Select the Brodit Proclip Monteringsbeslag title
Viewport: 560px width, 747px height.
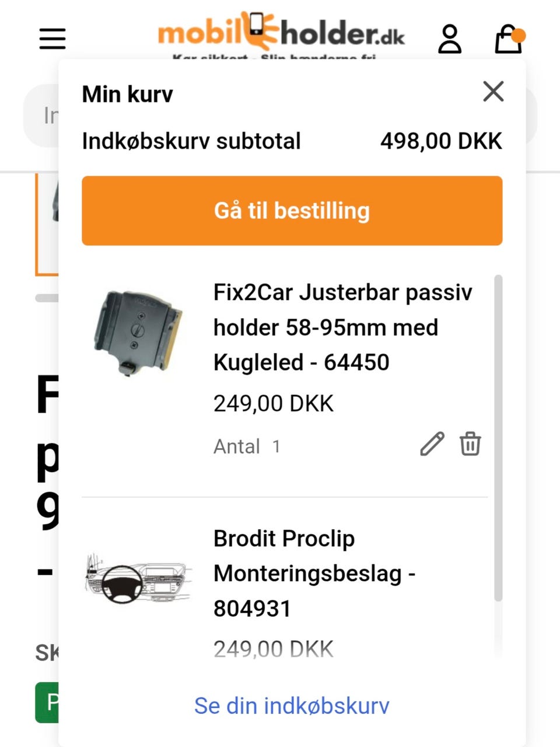coord(315,573)
